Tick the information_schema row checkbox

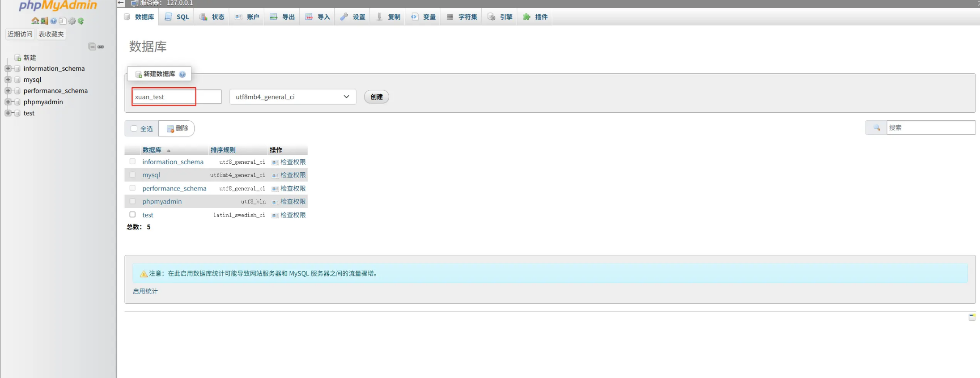tap(132, 161)
